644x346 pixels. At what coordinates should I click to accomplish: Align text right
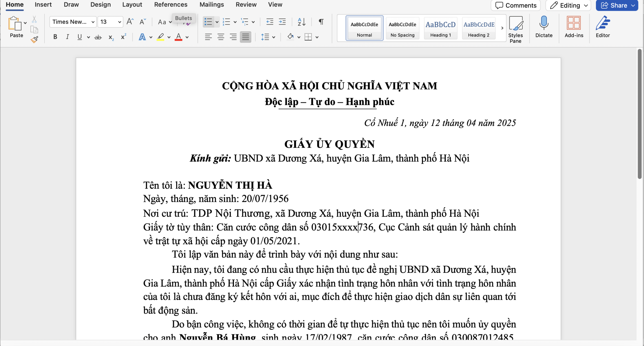pyautogui.click(x=233, y=37)
